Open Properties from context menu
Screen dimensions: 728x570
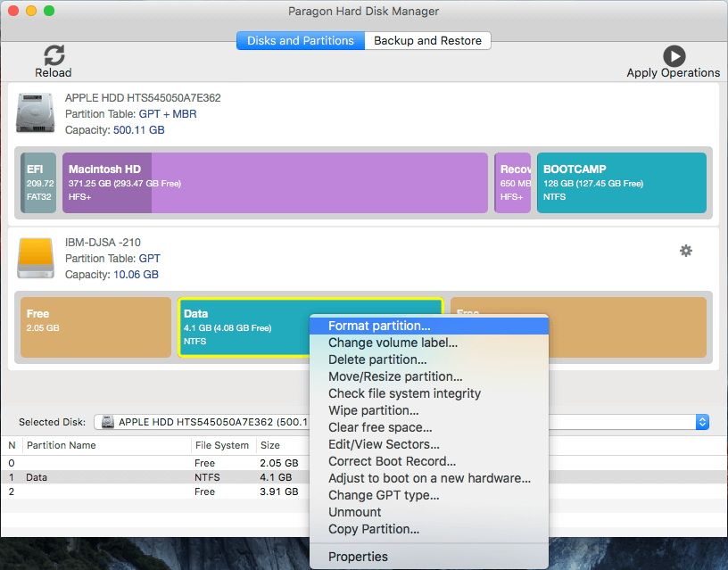(x=358, y=557)
